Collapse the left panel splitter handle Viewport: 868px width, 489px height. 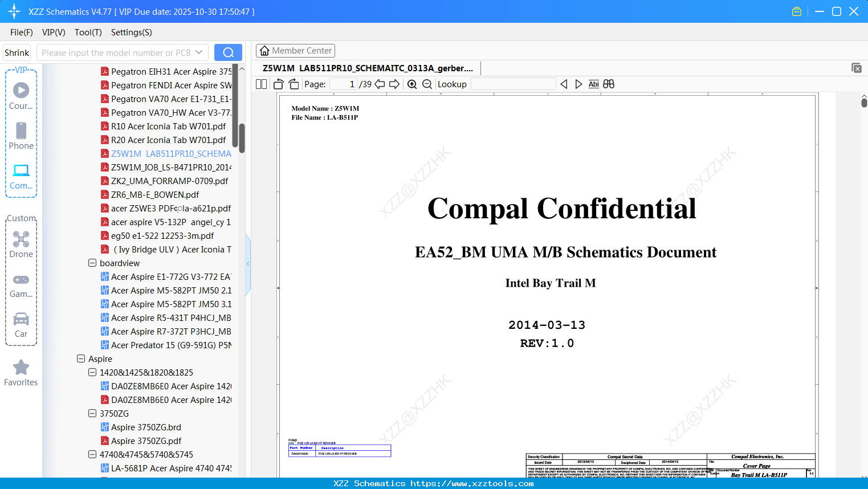pyautogui.click(x=248, y=263)
